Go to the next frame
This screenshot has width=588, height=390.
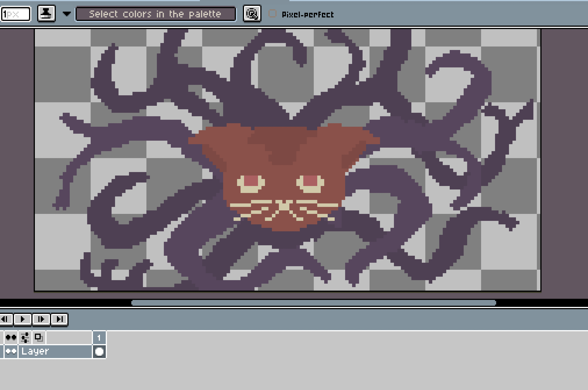coord(41,319)
